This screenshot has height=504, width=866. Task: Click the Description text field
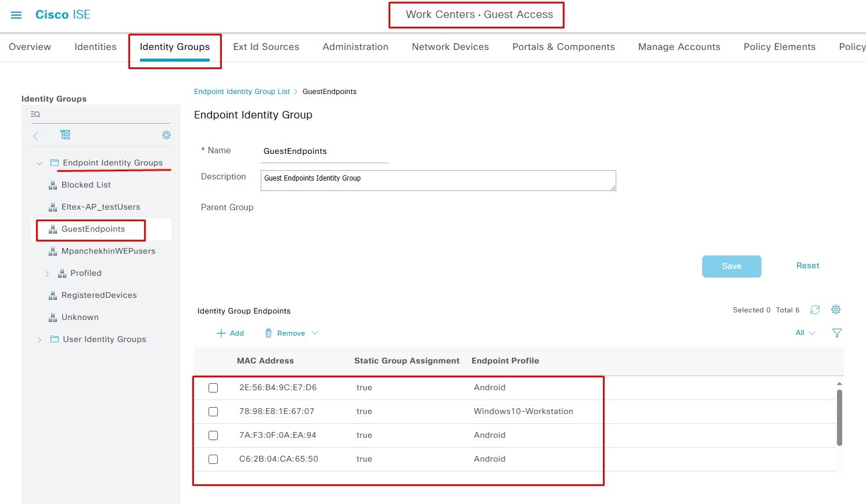(438, 180)
